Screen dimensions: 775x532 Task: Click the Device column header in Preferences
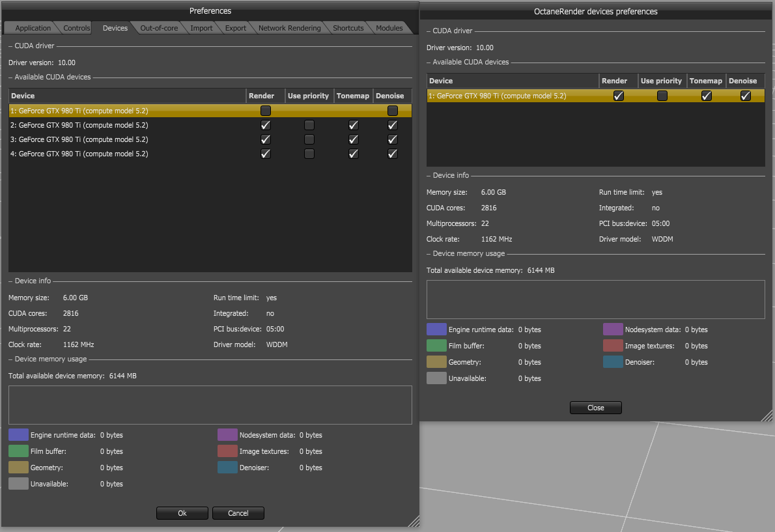point(127,96)
